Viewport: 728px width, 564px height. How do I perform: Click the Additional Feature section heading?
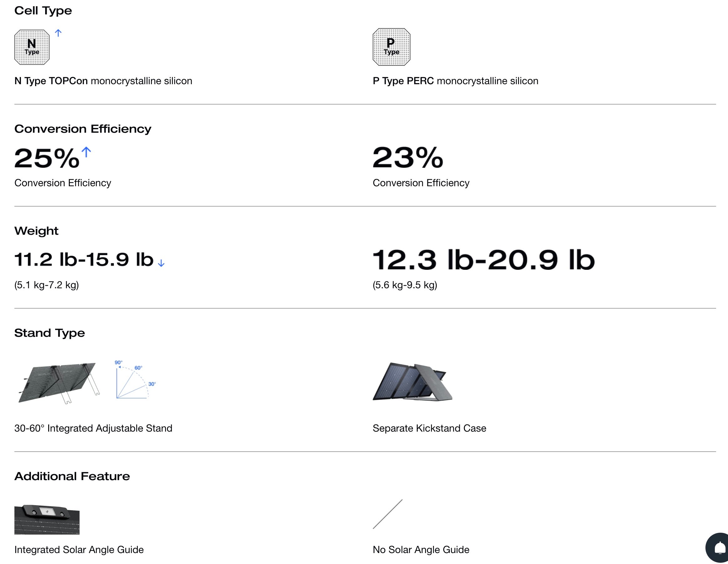(72, 476)
